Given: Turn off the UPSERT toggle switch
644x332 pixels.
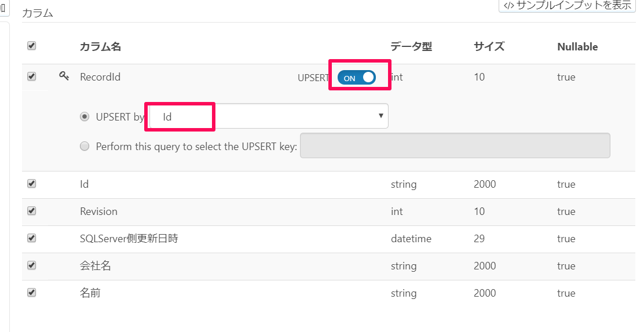Looking at the screenshot, I should (357, 78).
